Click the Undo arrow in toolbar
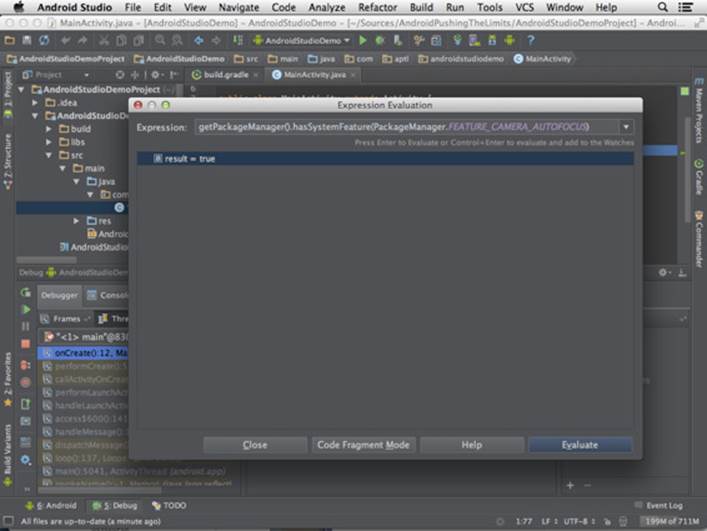The width and height of the screenshot is (707, 531). [x=65, y=41]
